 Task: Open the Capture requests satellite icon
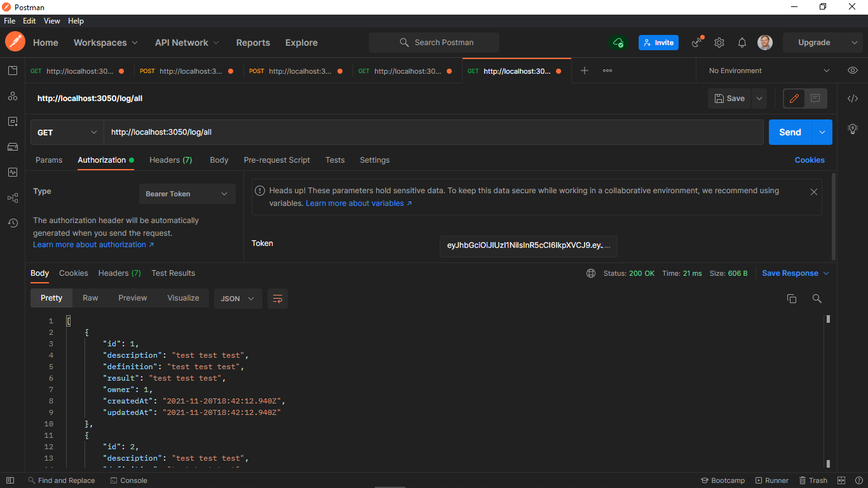696,42
